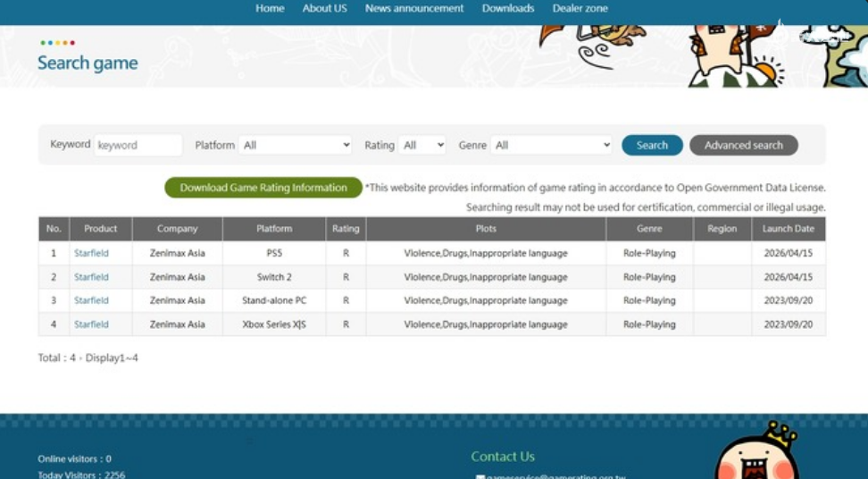
Task: Click plots text in row 1
Action: (x=486, y=253)
